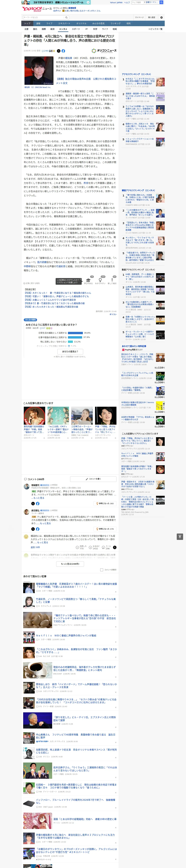Select the ライブ navigation tab
The width and height of the screenshot is (186, 868).
pyautogui.click(x=49, y=24)
